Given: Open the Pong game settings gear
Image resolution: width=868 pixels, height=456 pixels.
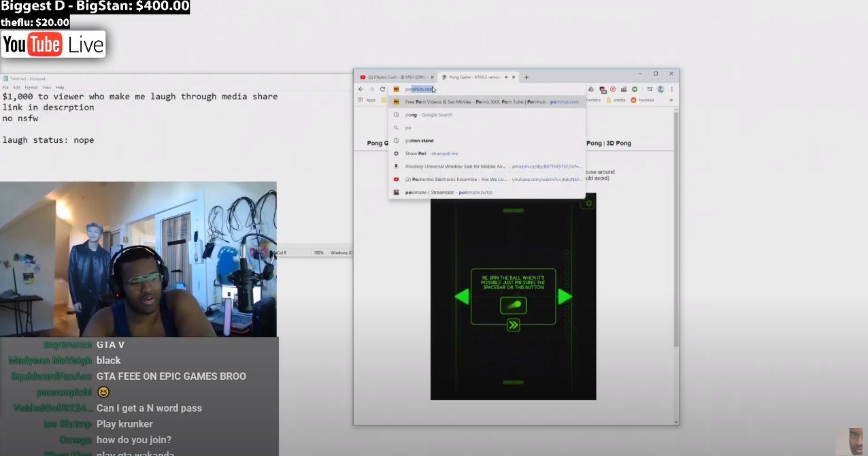Looking at the screenshot, I should (x=588, y=203).
